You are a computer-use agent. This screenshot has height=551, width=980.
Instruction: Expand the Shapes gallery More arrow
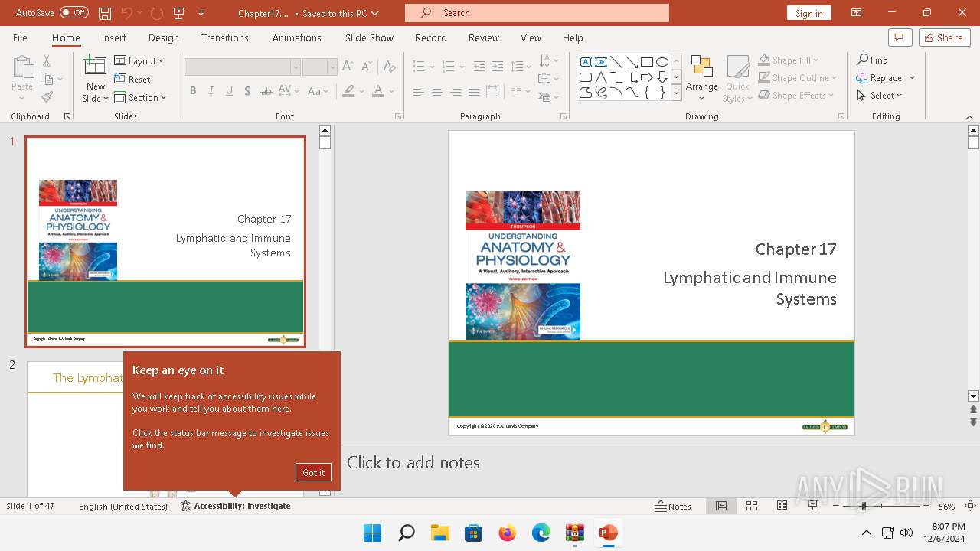pos(677,93)
